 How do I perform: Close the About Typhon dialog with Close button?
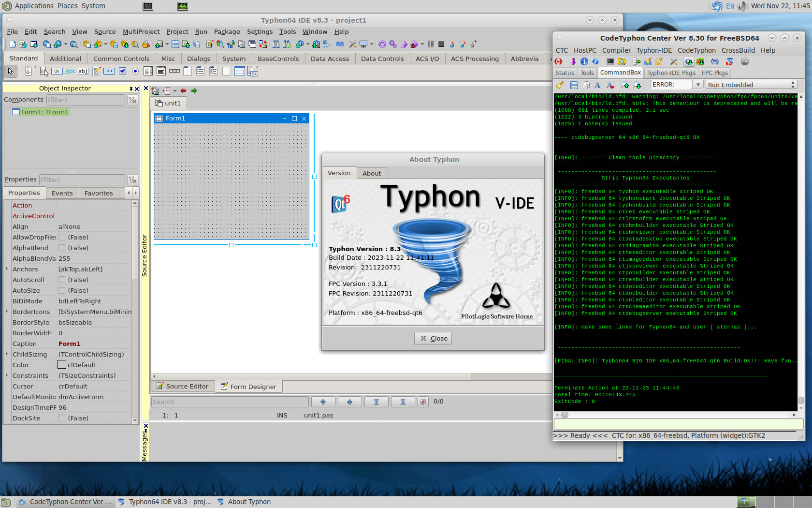[x=433, y=338]
